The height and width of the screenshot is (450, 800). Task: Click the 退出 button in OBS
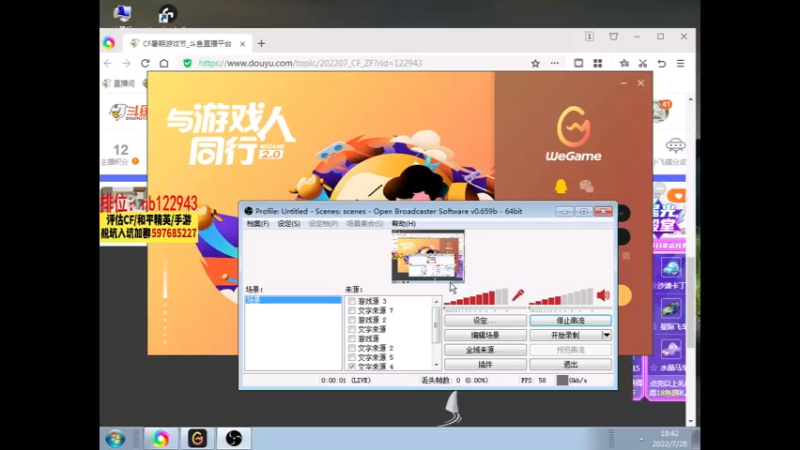coord(570,364)
